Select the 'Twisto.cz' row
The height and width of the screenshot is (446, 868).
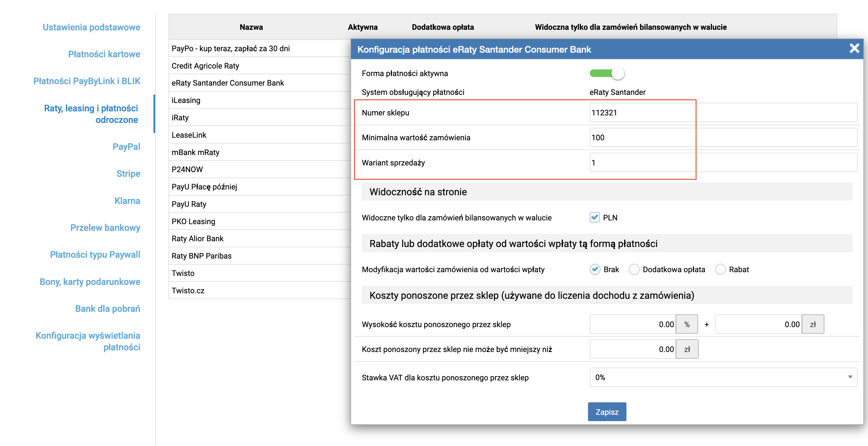[260, 290]
